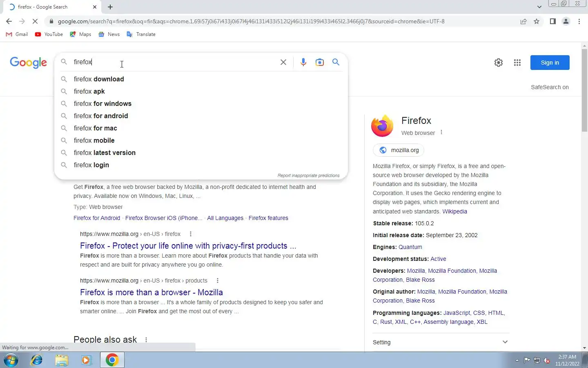Select suggestion firefox apk

(201, 91)
